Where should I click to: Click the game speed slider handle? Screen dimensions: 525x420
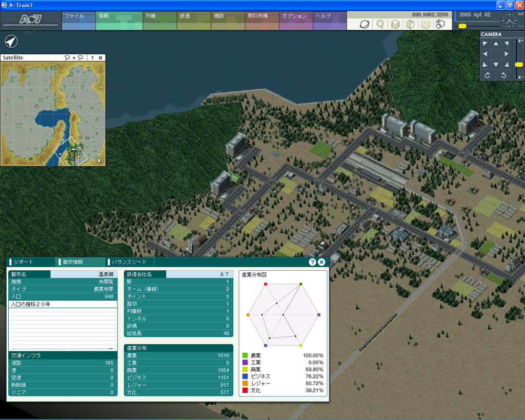tap(462, 26)
